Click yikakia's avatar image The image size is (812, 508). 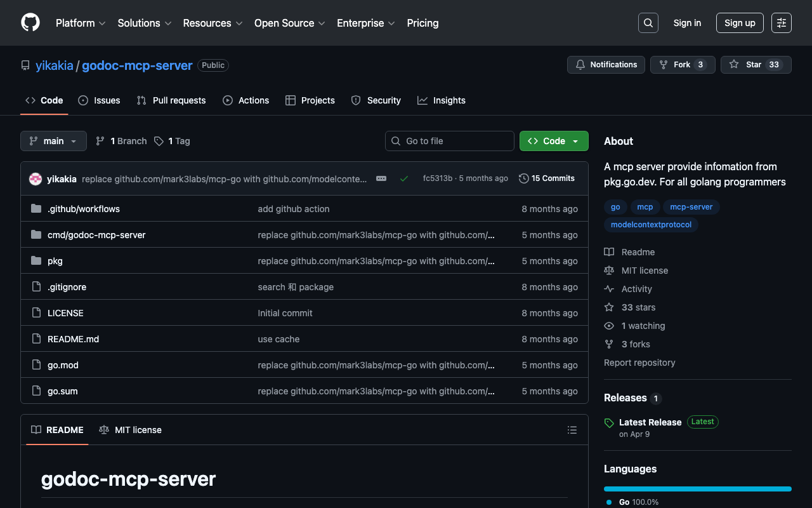click(36, 179)
